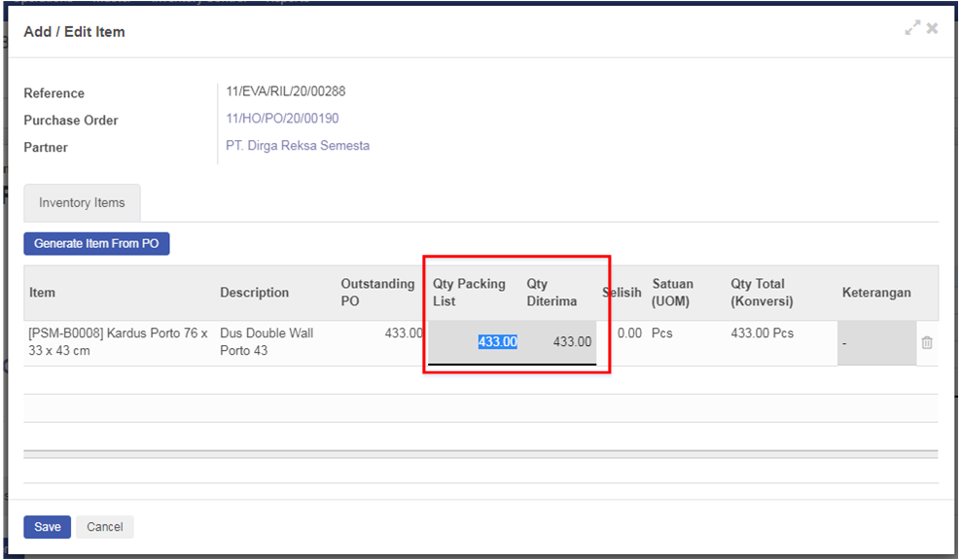
Task: Open purchase order 11/HO/PO/20/00190 link
Action: pyautogui.click(x=282, y=119)
